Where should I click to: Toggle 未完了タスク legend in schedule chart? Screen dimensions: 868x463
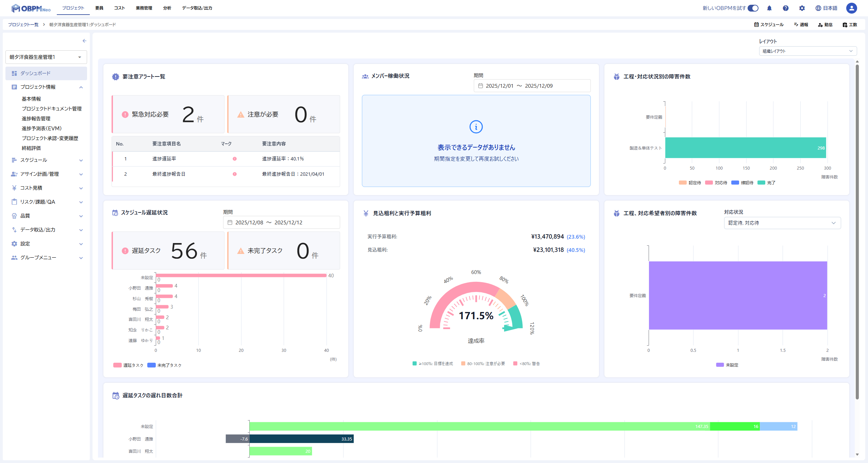(x=151, y=365)
